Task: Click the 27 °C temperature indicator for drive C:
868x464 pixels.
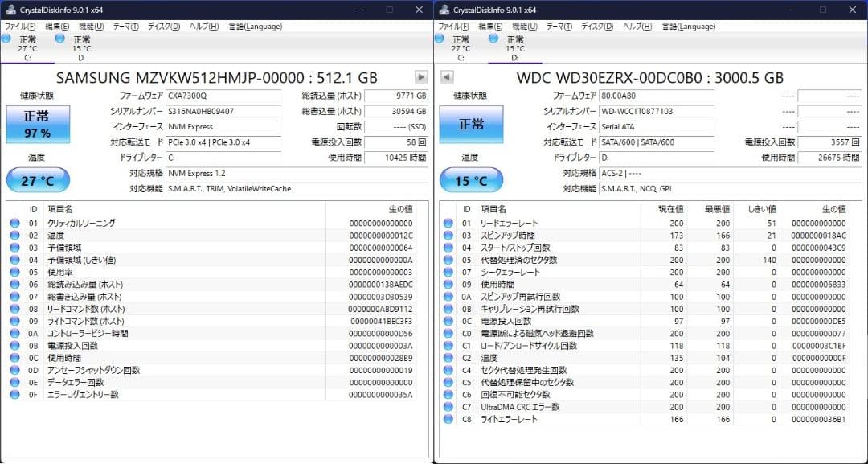Action: (x=37, y=179)
